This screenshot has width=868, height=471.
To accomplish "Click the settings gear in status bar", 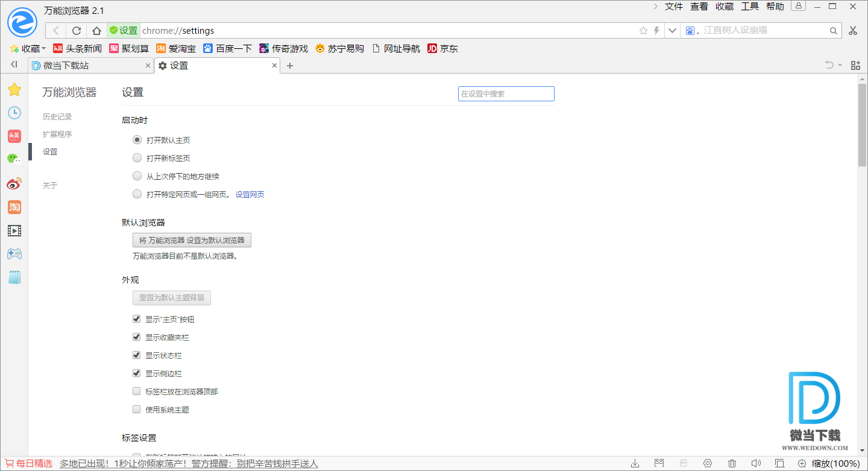I will pos(708,463).
